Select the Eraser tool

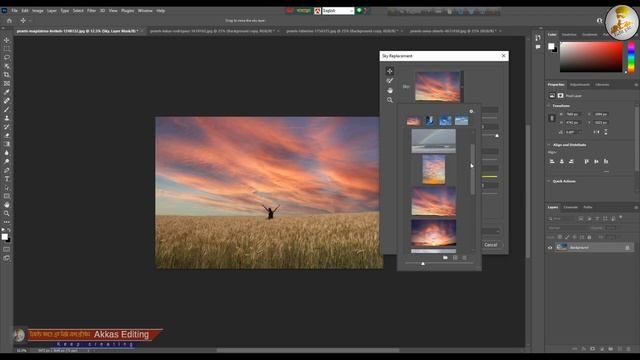click(x=7, y=135)
